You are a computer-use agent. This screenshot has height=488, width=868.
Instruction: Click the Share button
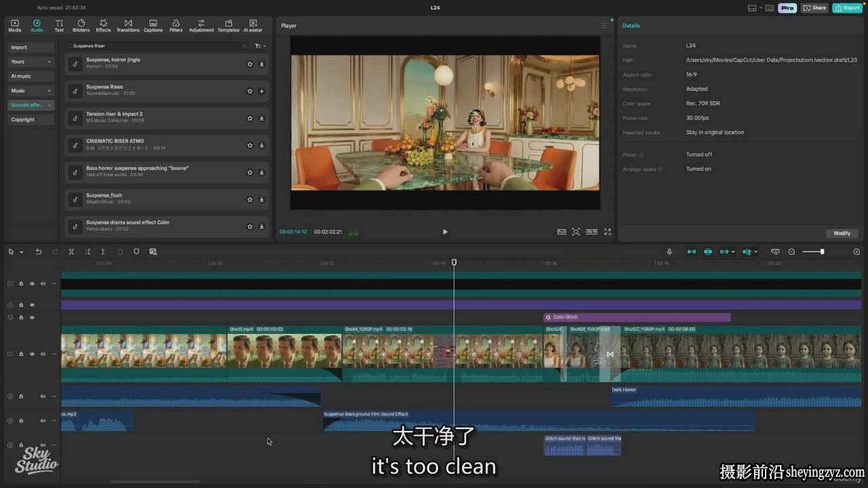[x=815, y=8]
